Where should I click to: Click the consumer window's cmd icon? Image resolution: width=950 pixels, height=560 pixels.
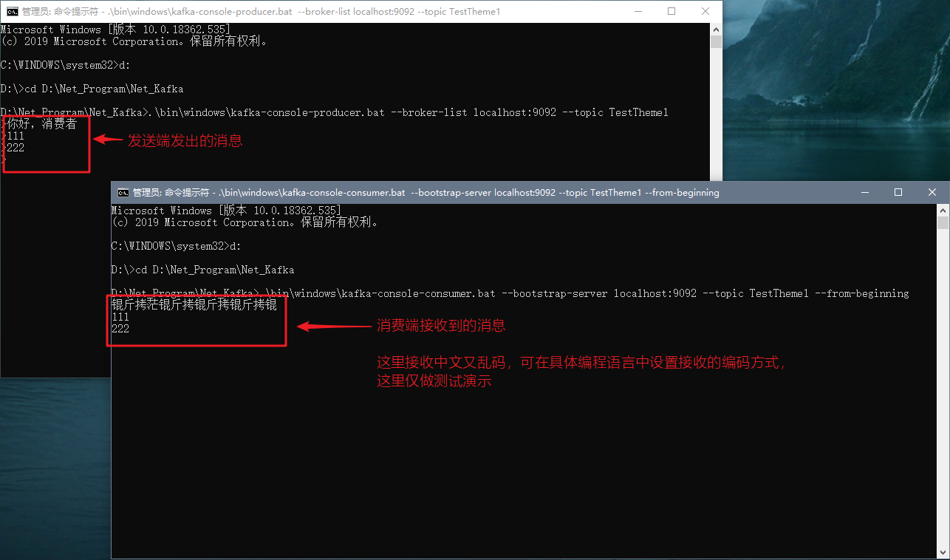pos(123,192)
